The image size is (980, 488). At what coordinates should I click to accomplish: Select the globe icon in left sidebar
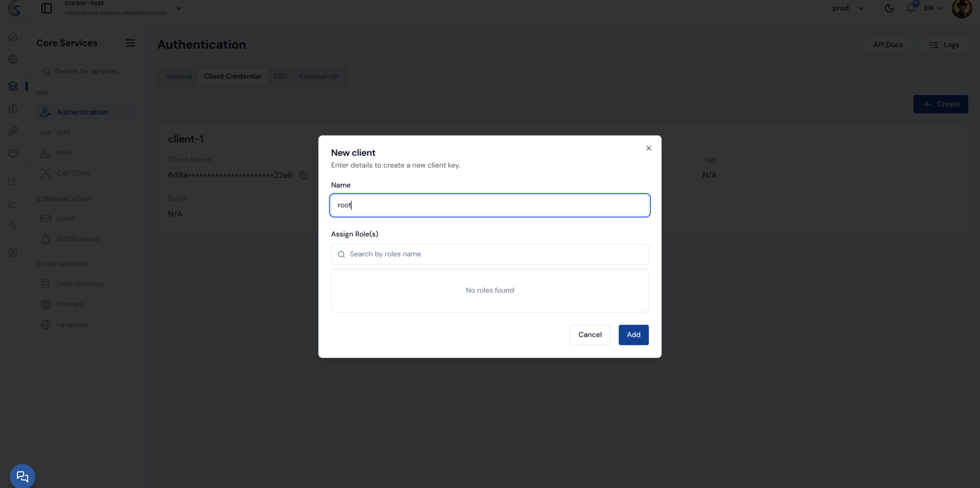tap(13, 59)
